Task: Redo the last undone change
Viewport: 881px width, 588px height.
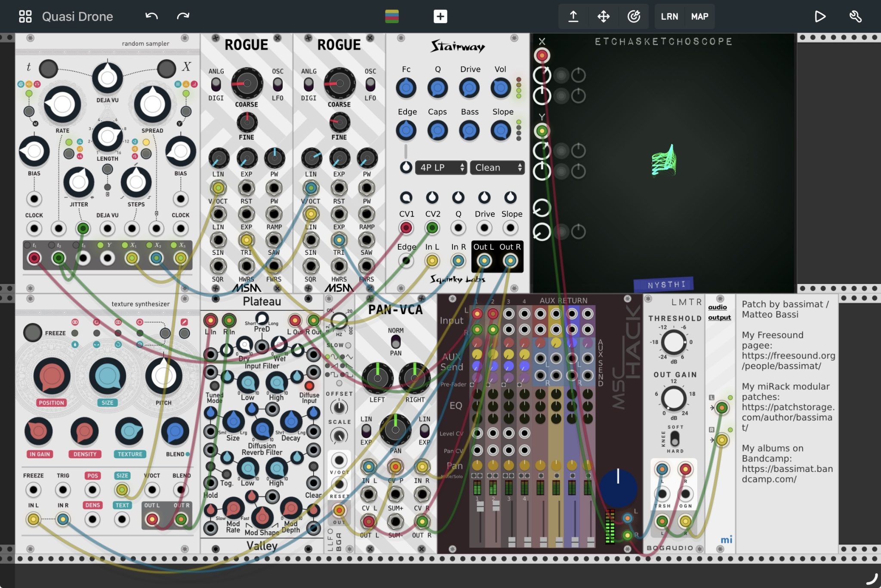Action: pos(183,16)
